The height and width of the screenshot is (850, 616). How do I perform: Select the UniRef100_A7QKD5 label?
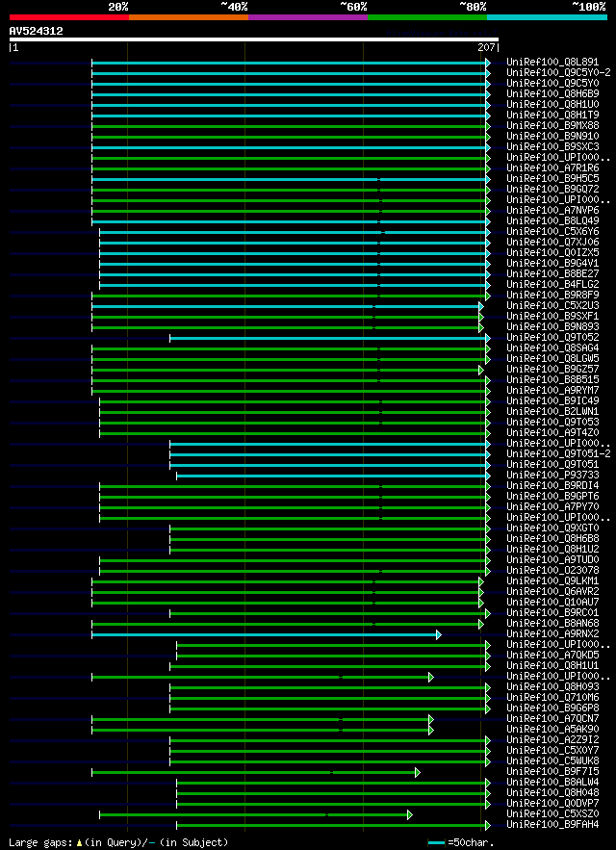coord(552,655)
